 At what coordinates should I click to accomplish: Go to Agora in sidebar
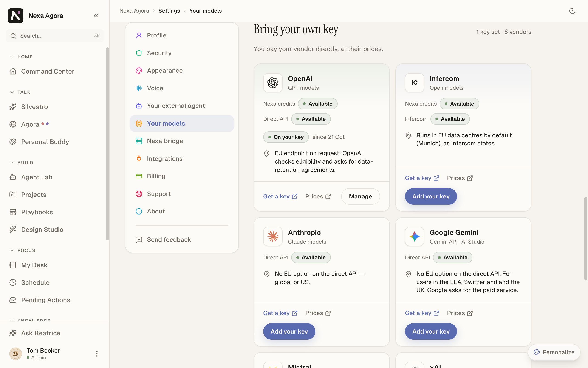(55, 124)
